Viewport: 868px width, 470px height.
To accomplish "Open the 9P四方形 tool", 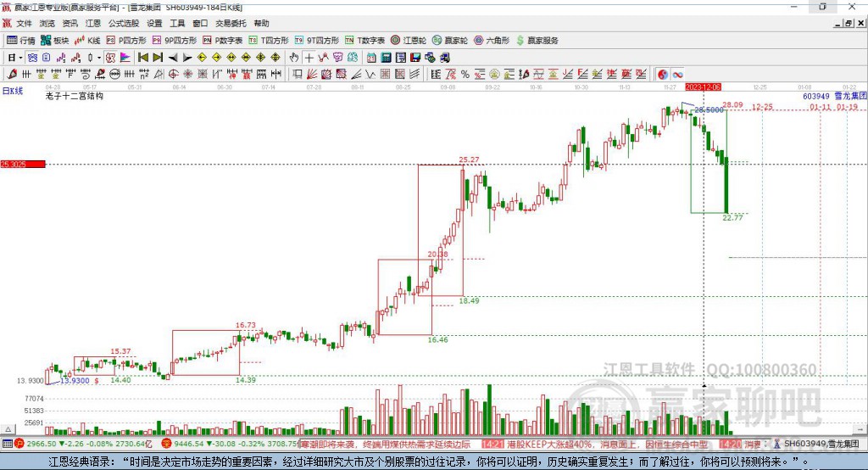I will [175, 41].
